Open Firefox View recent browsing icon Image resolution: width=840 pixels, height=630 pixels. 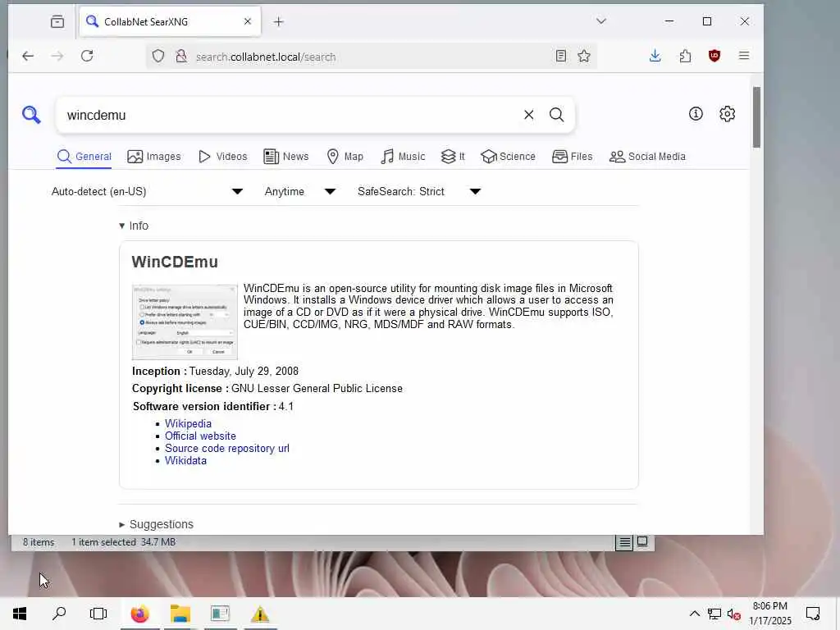click(57, 21)
